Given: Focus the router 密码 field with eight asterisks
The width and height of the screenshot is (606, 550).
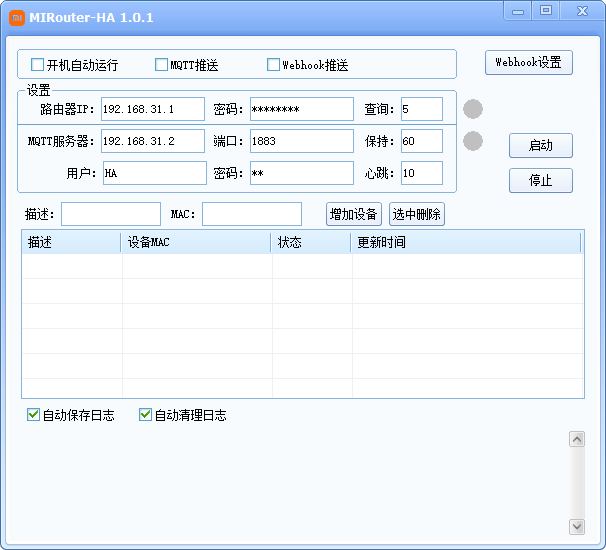Looking at the screenshot, I should tap(301, 109).
